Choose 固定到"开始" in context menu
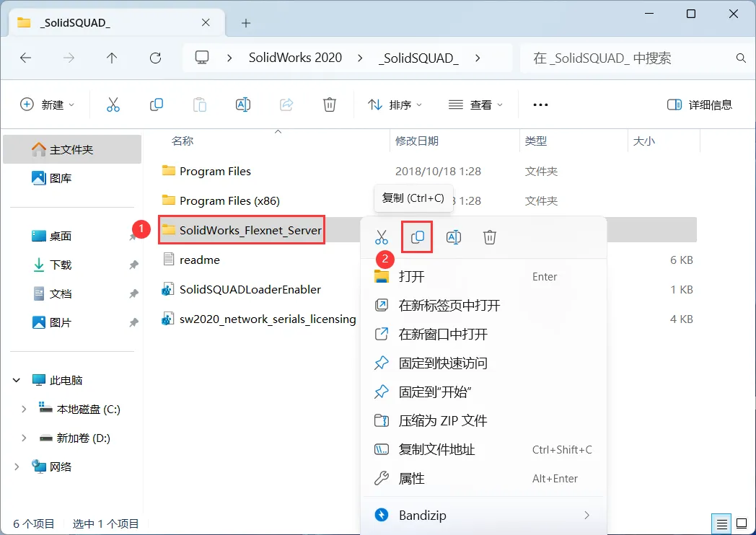 point(483,392)
